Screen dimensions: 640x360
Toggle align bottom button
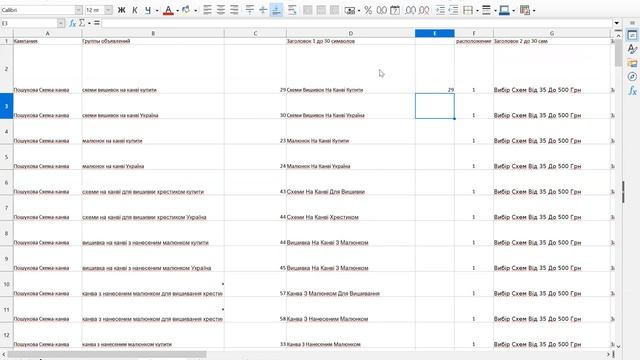pos(276,10)
